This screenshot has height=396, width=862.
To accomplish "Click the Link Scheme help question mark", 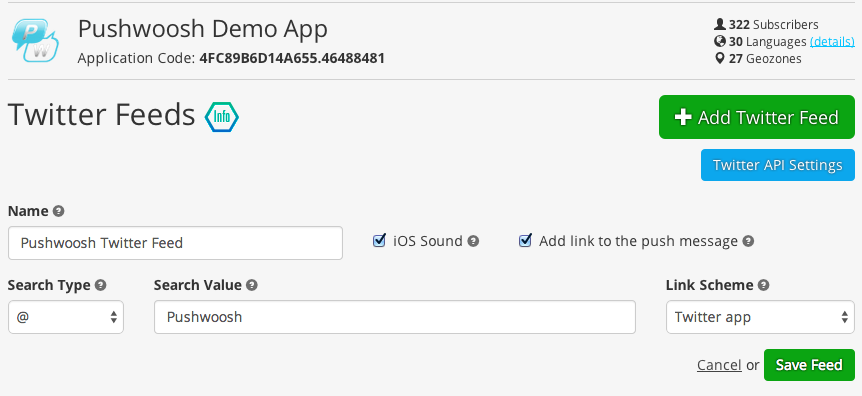I will (764, 285).
